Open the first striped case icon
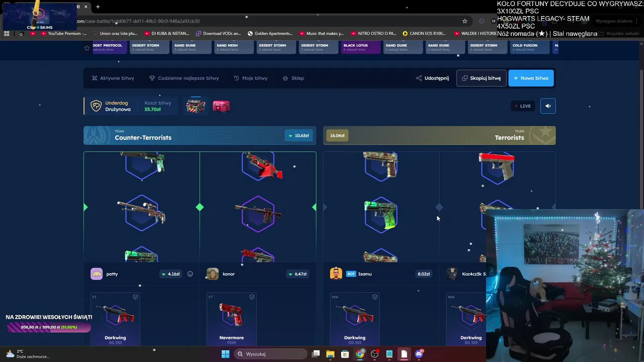This screenshot has height=362, width=644. (x=196, y=106)
